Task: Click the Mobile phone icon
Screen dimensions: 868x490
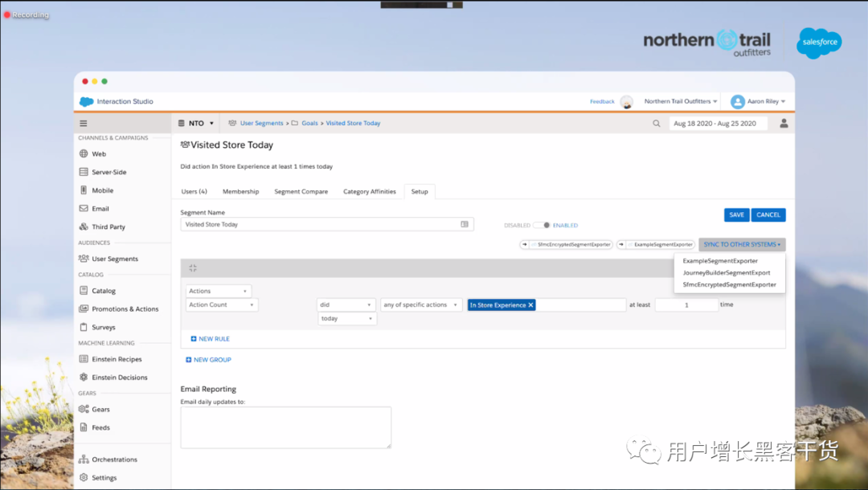Action: [84, 190]
